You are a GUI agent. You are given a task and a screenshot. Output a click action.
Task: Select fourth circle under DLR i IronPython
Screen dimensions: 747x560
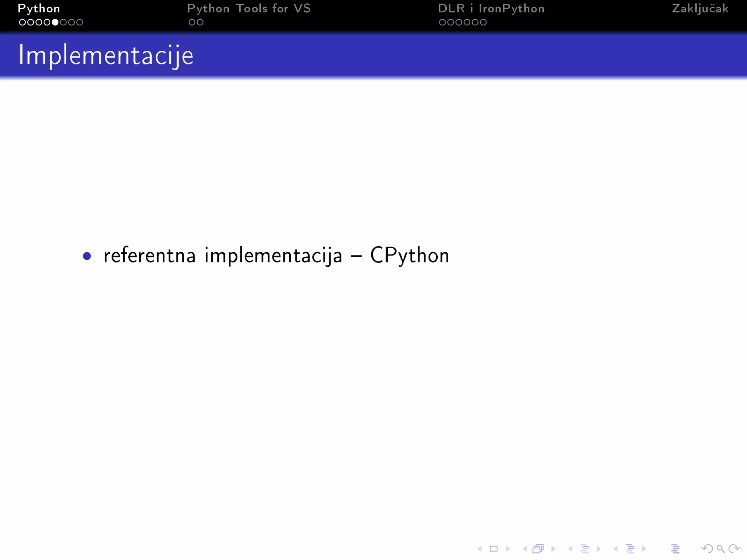coord(467,22)
